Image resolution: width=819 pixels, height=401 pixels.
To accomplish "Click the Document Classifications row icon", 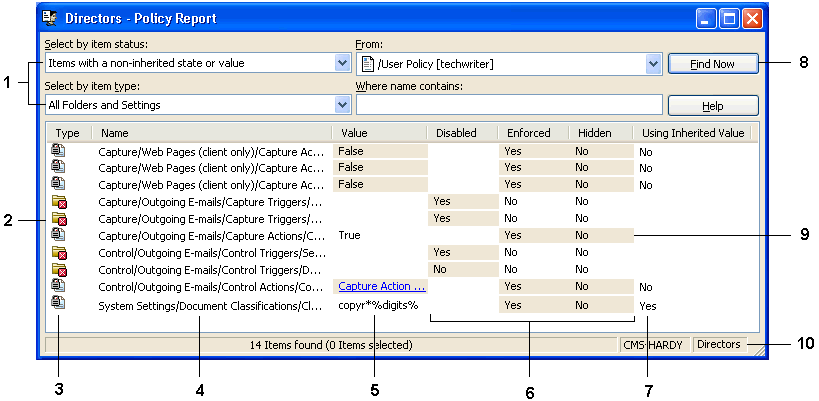I will click(x=59, y=304).
